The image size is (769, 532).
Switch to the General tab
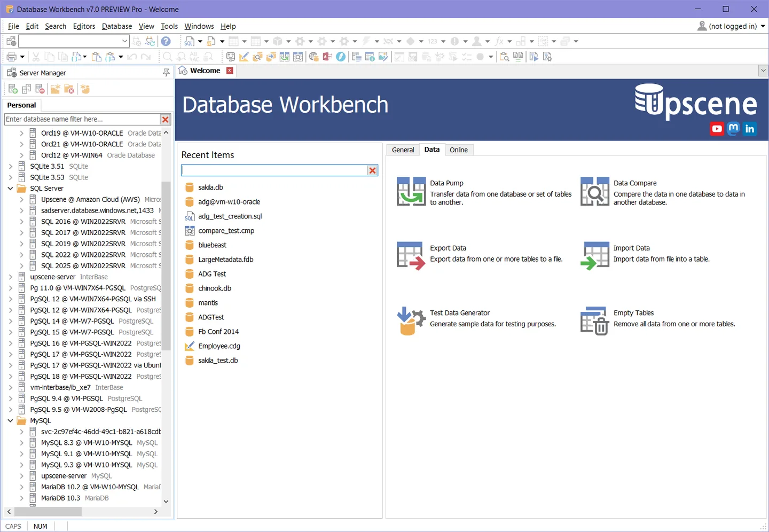click(x=403, y=150)
